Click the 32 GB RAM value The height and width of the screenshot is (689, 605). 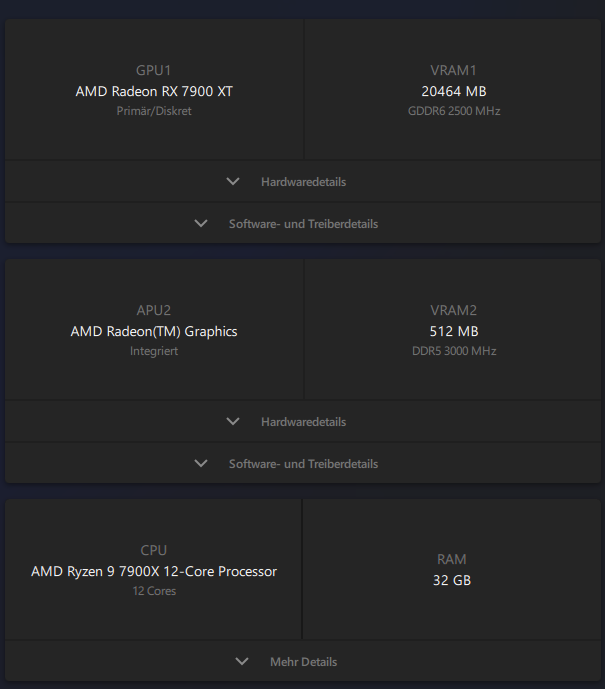click(x=452, y=580)
